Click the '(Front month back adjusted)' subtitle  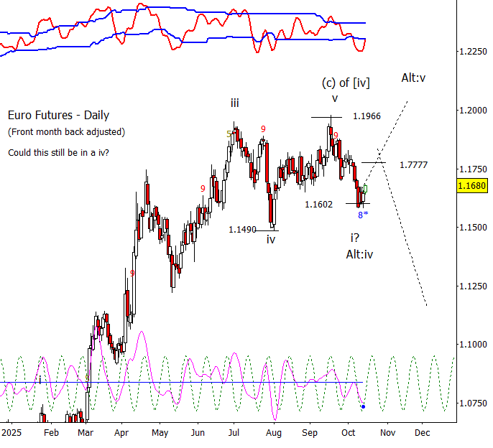66,132
